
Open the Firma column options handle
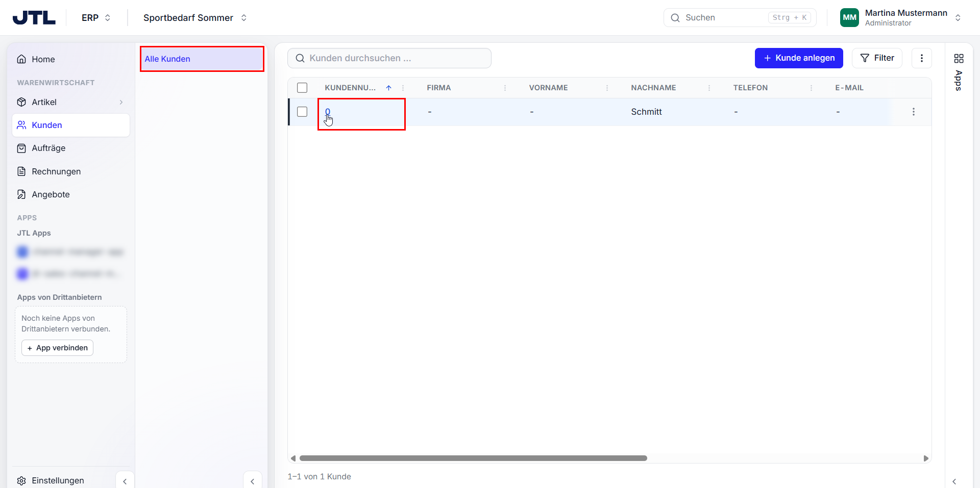click(x=505, y=88)
